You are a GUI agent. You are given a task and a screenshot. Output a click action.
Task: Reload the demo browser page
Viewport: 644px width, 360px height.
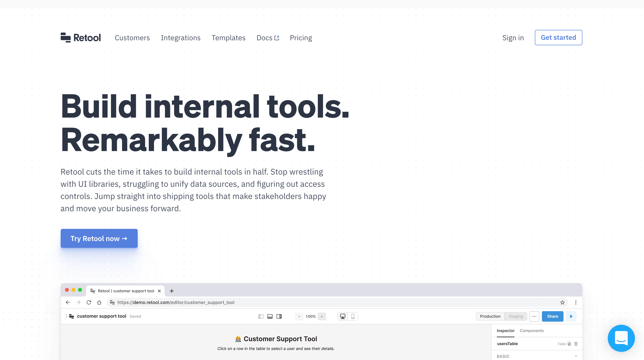click(89, 302)
